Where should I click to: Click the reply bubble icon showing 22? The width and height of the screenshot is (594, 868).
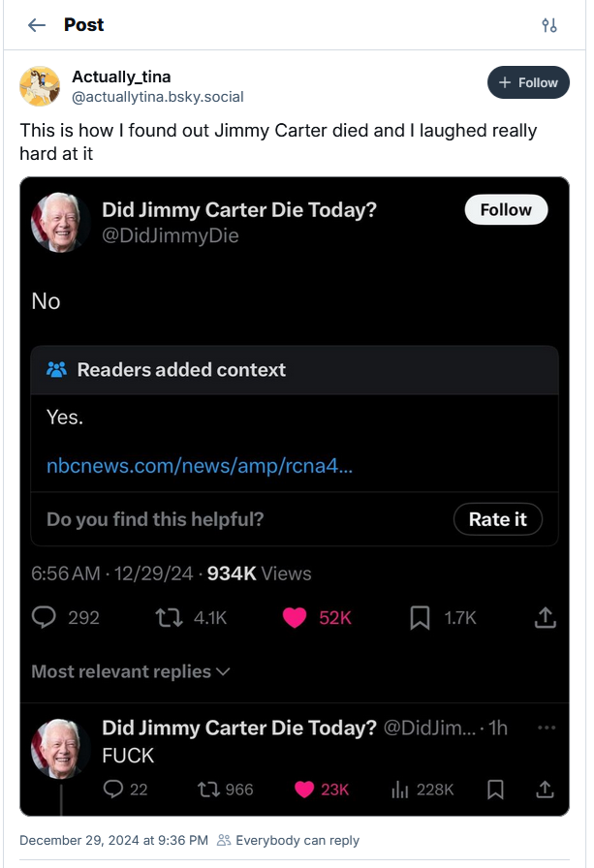[113, 790]
